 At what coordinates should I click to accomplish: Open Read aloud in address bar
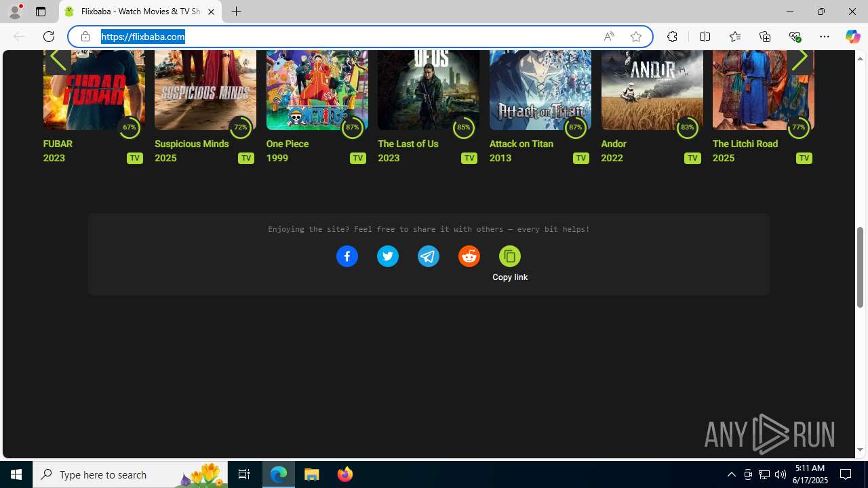coord(609,37)
